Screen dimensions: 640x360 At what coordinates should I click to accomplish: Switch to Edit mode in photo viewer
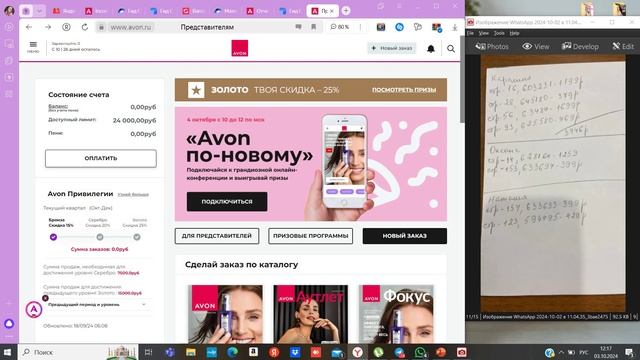623,47
